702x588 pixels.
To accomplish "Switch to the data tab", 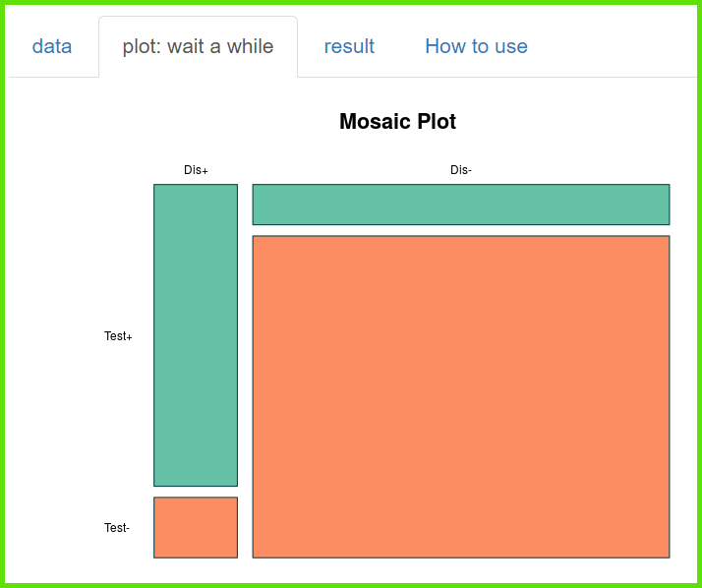I will 52,46.
